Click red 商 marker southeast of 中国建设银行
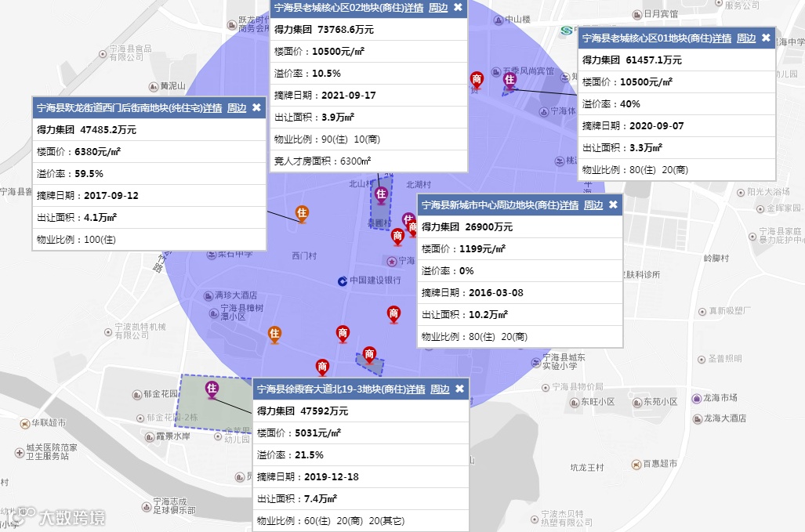 393,314
